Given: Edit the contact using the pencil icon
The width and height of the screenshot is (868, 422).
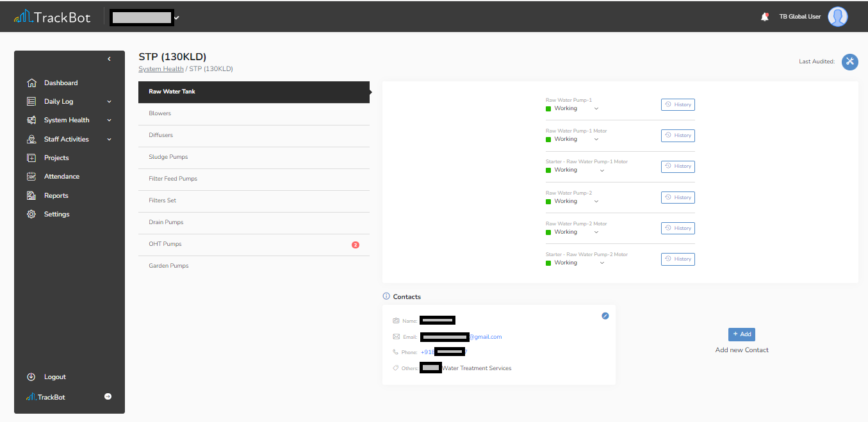Looking at the screenshot, I should 605,316.
